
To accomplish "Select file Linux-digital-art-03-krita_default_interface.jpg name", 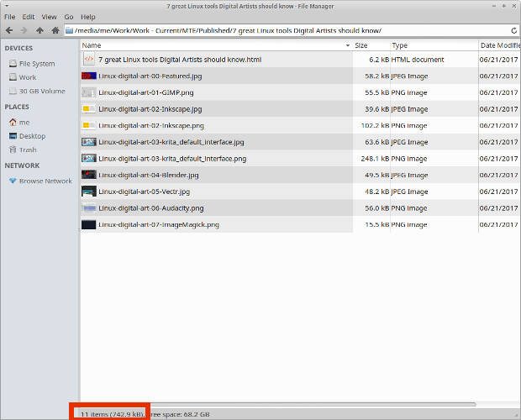I will (x=171, y=142).
